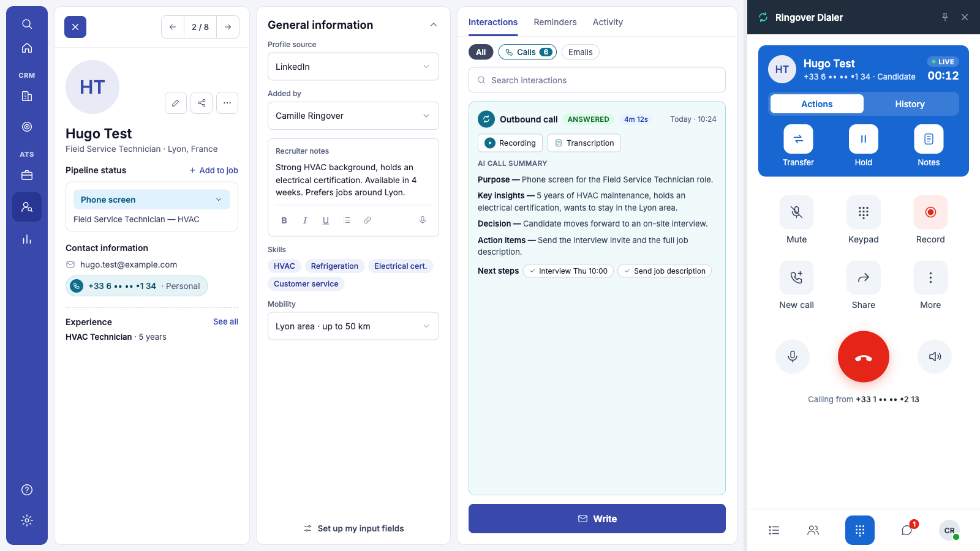The image size is (980, 551).
Task: Start recording with the Record button
Action: pos(930,212)
